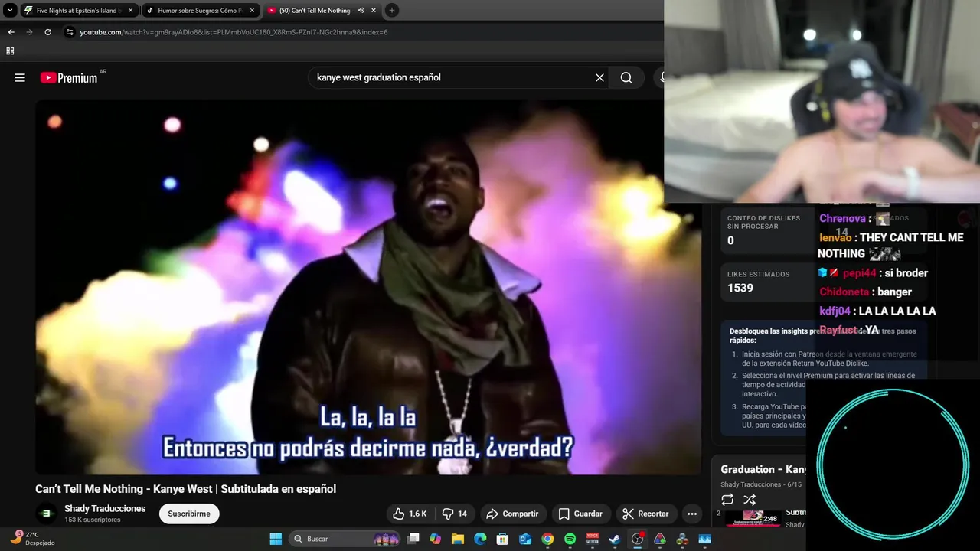Expand the tab search dropdown arrow
This screenshot has width=980, height=551.
click(x=10, y=11)
